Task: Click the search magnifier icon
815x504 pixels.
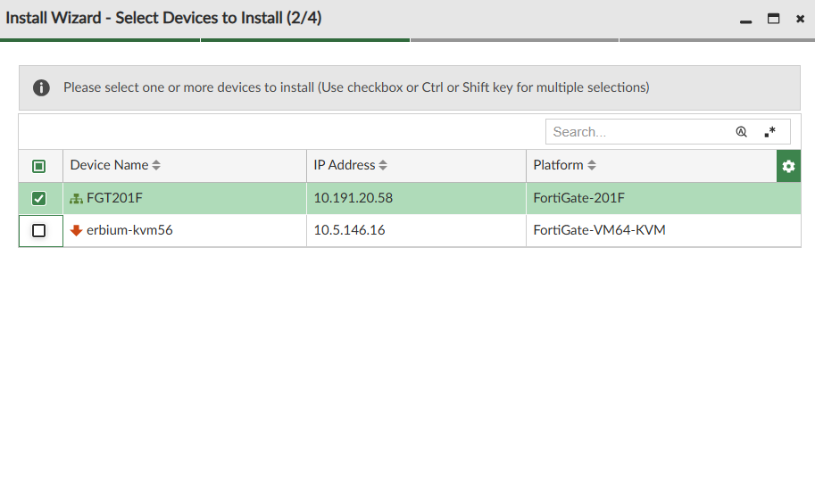Action: click(741, 132)
